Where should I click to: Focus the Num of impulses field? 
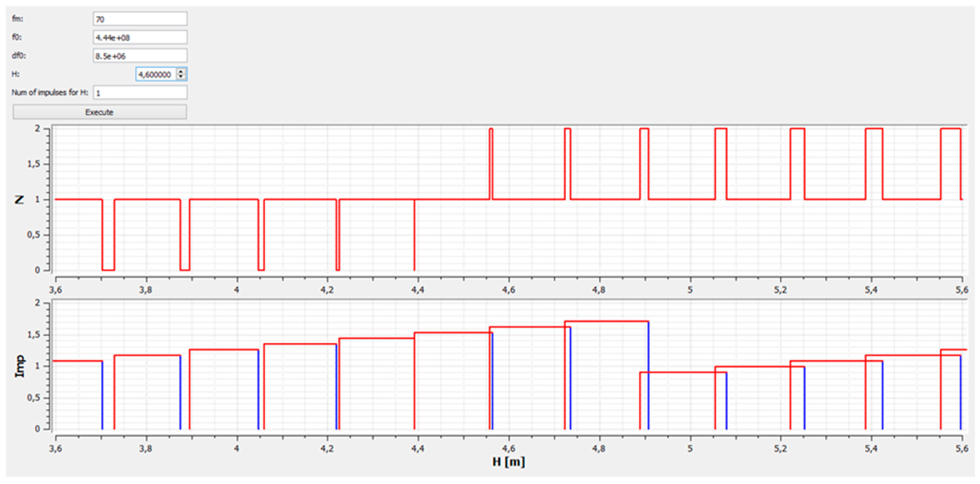pyautogui.click(x=140, y=93)
